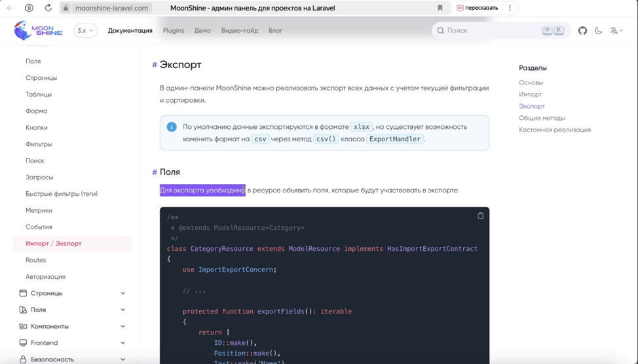Open the Таблицы sidebar link
The height and width of the screenshot is (364, 638).
click(39, 94)
